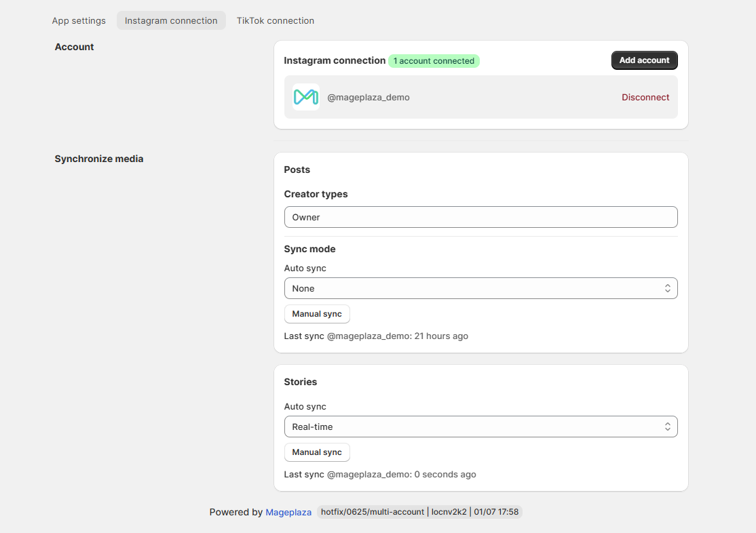
Task: Open the Posts Auto sync dropdown showing None
Action: click(x=480, y=288)
